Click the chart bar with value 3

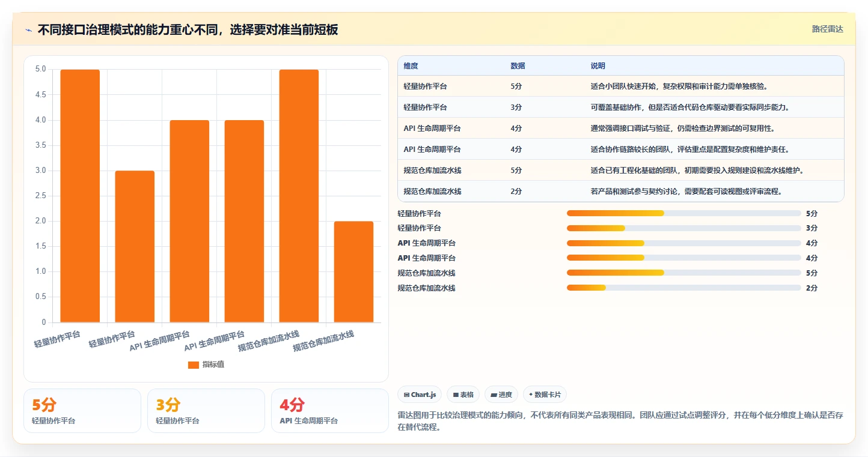[135, 247]
